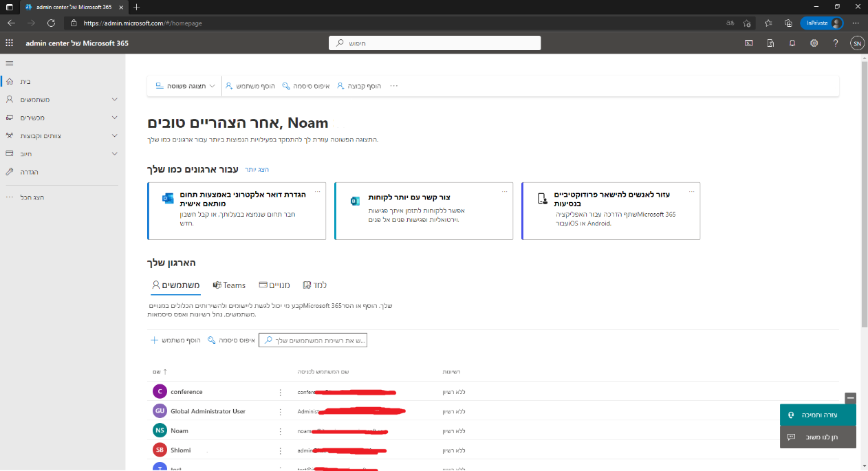Screen dimensions: 868x471
Task: Refresh the browser page
Action: (51, 23)
